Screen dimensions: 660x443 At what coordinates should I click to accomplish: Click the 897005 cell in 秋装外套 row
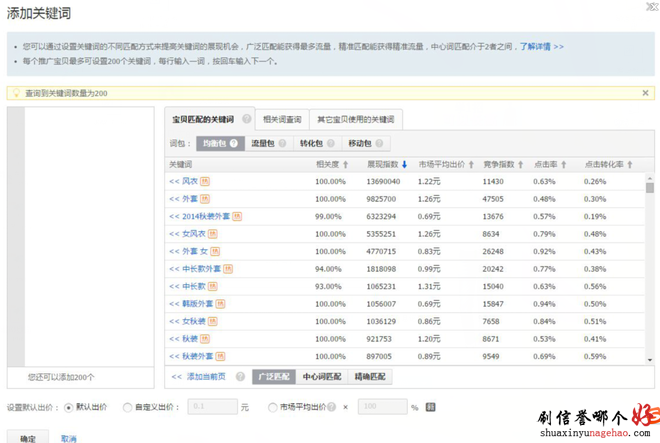click(379, 356)
